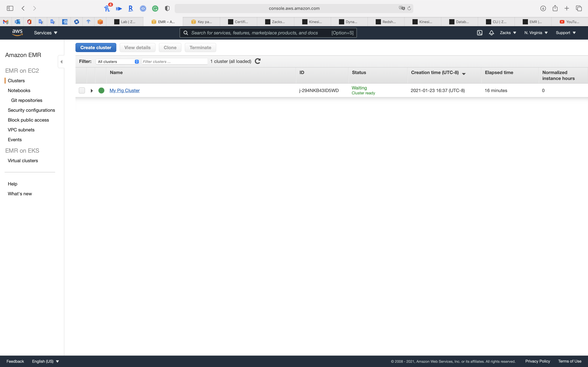Open the notifications bell icon
Screen dimensions: 588x367
coord(491,33)
